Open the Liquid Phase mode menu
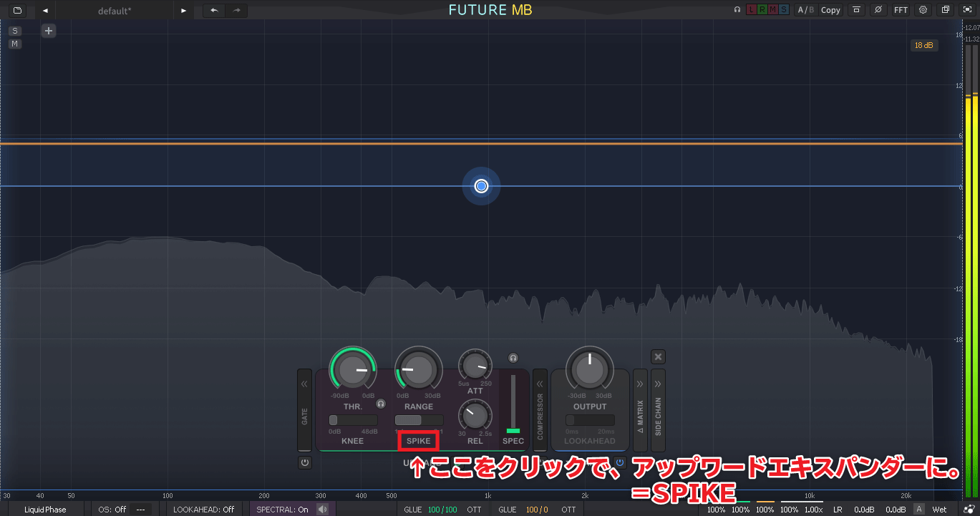Viewport: 980px width, 516px height. (x=45, y=510)
